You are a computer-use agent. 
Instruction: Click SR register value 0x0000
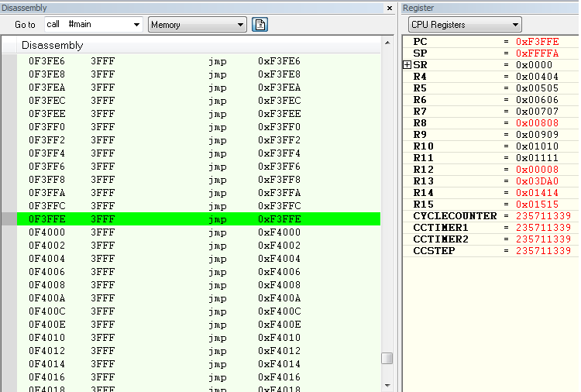534,65
